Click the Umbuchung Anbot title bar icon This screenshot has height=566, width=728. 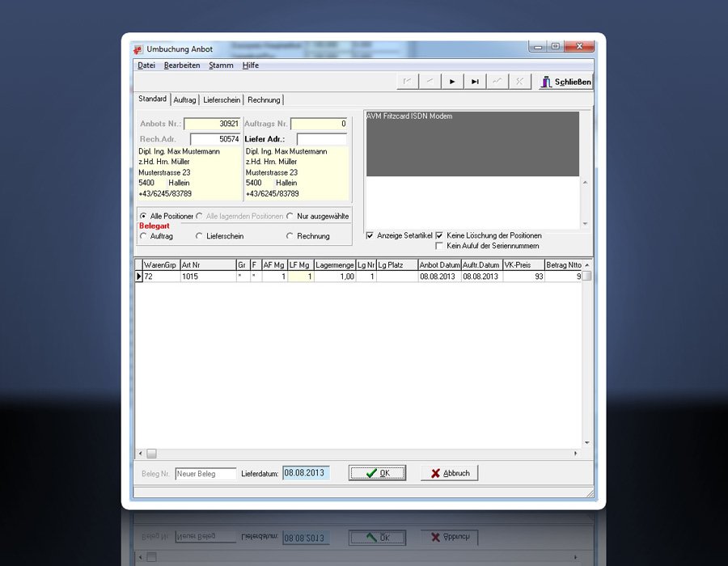pos(138,49)
